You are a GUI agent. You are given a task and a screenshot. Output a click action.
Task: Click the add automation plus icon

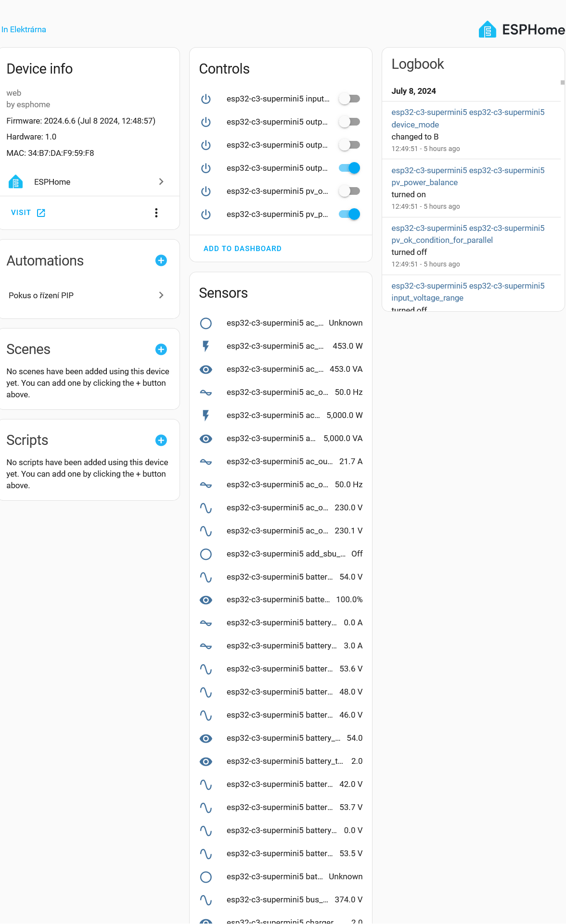tap(161, 261)
